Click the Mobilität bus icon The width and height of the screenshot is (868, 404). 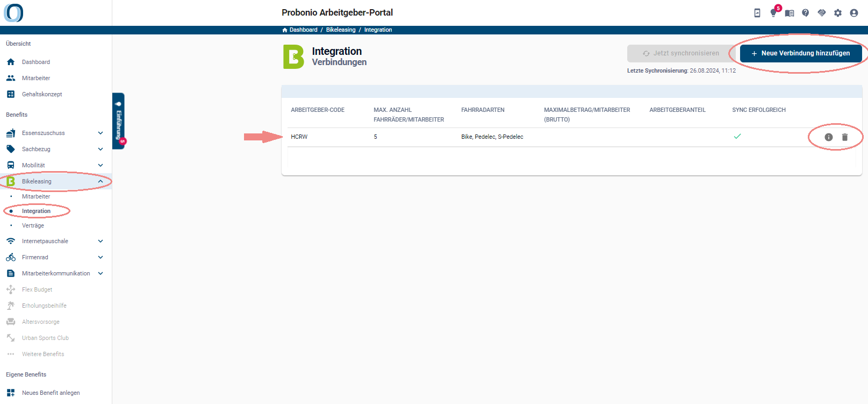pos(11,165)
